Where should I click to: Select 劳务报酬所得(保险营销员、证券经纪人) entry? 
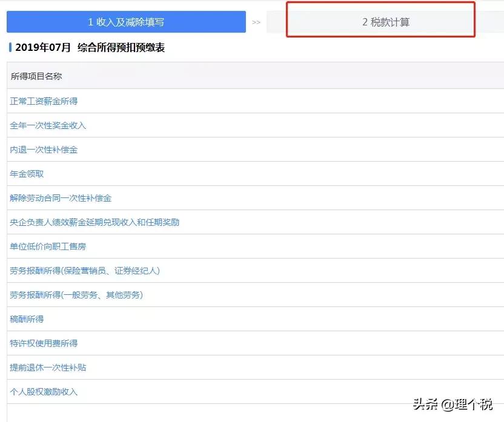click(85, 271)
